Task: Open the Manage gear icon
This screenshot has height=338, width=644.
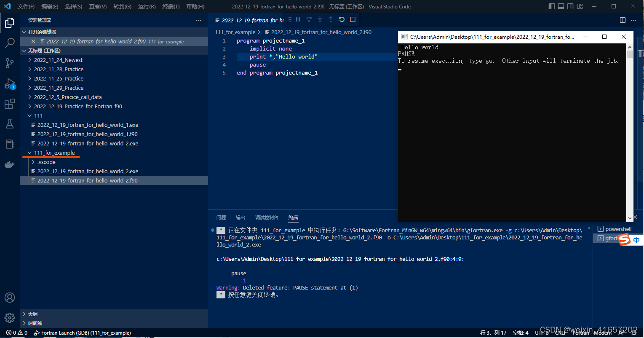Action: pyautogui.click(x=10, y=317)
